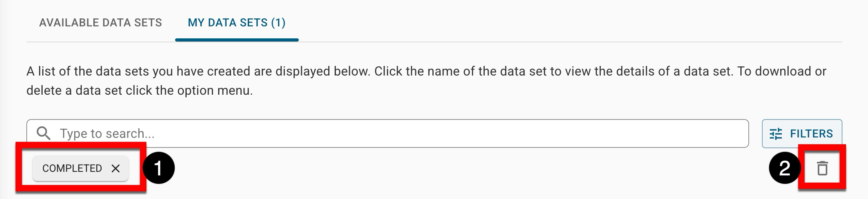Click the right end of the search bar
The width and height of the screenshot is (868, 199).
(734, 133)
